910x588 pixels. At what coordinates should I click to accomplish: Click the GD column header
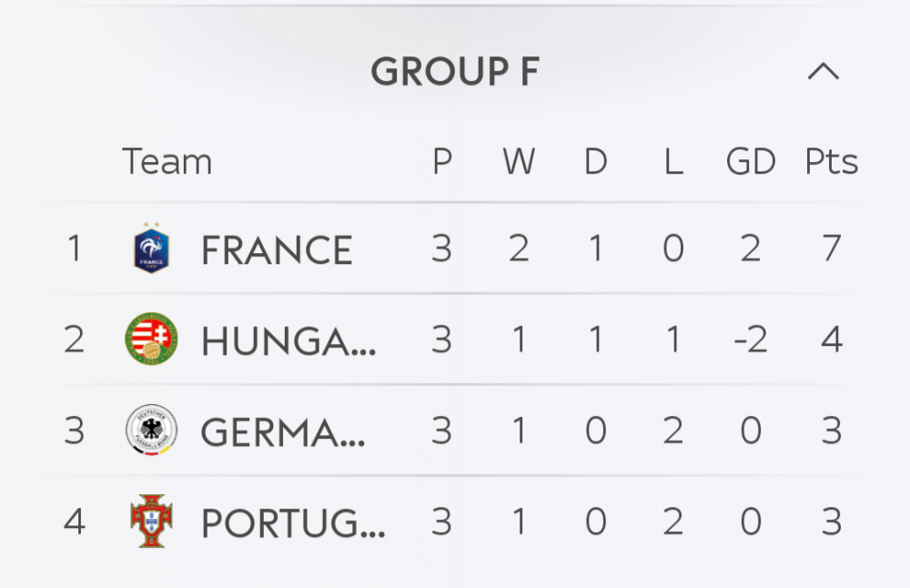point(751,162)
